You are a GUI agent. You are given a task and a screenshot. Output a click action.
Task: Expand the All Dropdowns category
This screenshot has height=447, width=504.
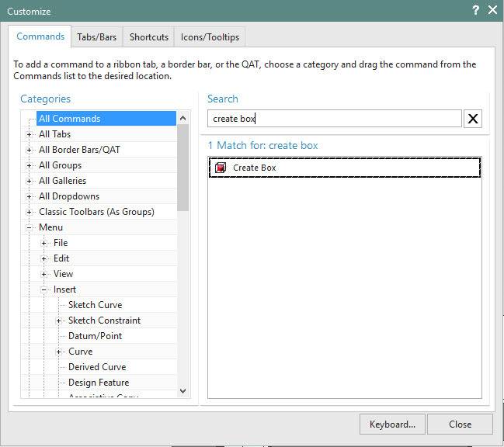[x=29, y=196]
